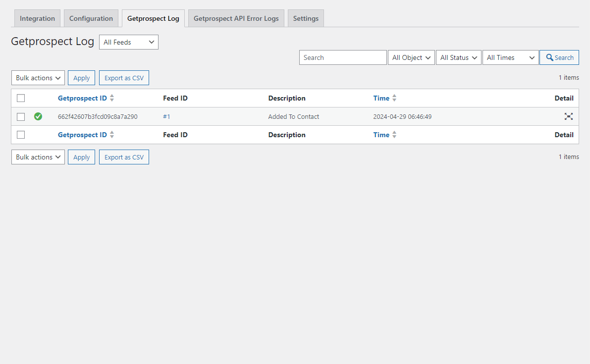Expand the All Object filter dropdown
Screen dimensions: 590x364
[411, 57]
